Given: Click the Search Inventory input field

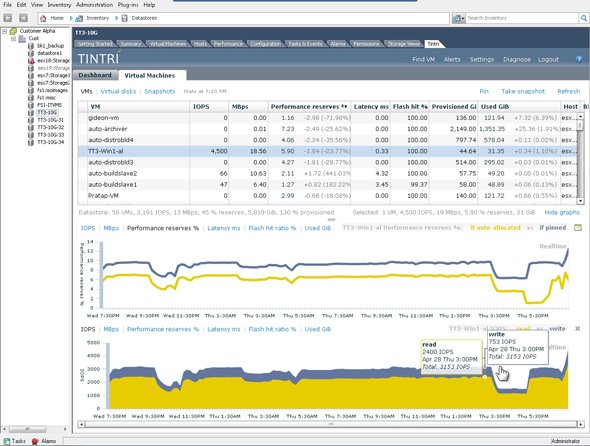Looking at the screenshot, I should pyautogui.click(x=522, y=18).
